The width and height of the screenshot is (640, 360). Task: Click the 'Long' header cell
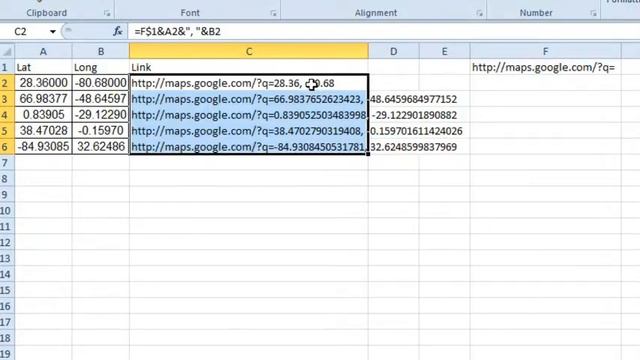101,67
